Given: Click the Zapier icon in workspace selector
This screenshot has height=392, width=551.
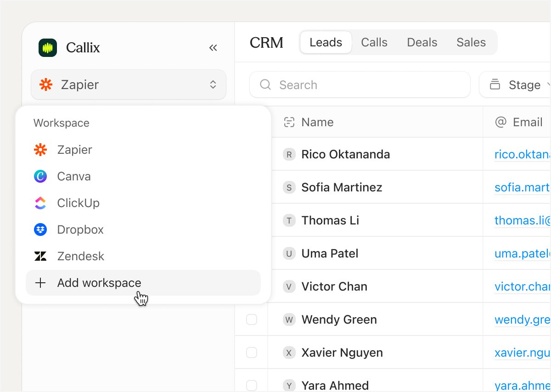Looking at the screenshot, I should coord(46,84).
